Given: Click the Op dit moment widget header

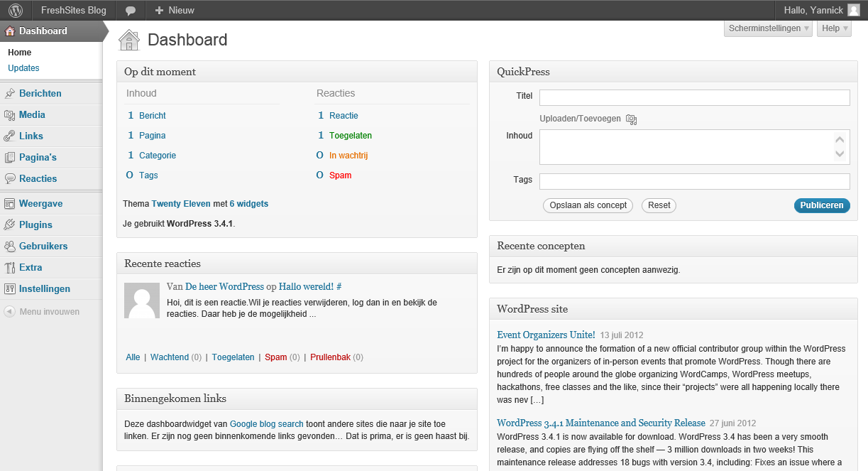Looking at the screenshot, I should coord(297,72).
